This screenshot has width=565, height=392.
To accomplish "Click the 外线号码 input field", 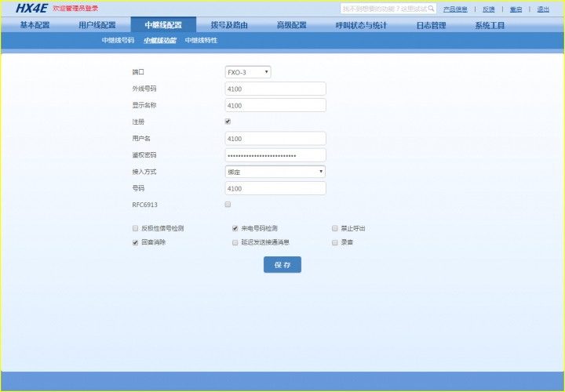I will tap(275, 89).
